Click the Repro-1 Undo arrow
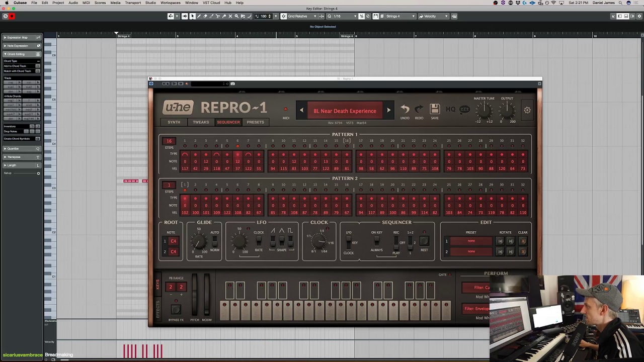This screenshot has height=362, width=644. [405, 109]
